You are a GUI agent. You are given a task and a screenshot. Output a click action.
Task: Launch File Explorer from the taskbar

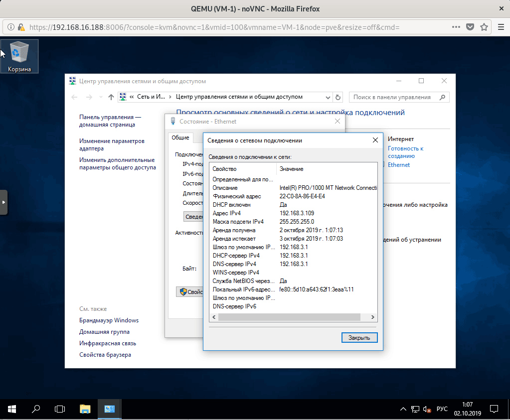click(x=85, y=409)
